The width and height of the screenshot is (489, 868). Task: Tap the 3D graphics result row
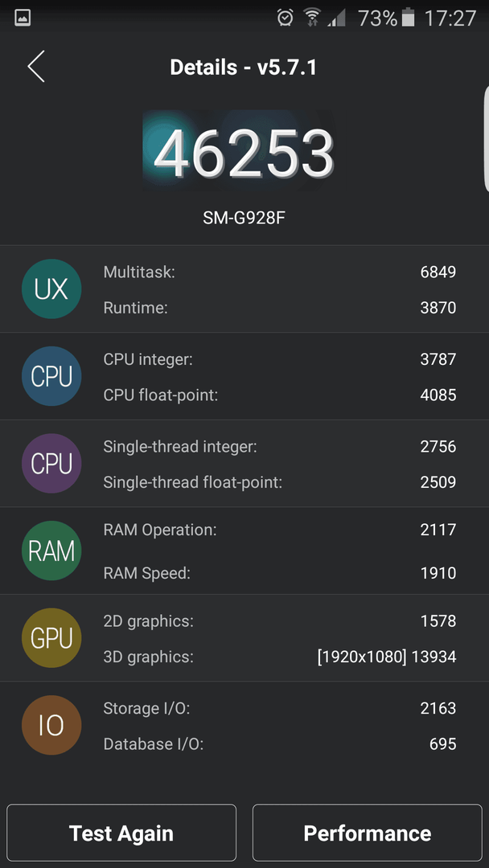pos(280,657)
